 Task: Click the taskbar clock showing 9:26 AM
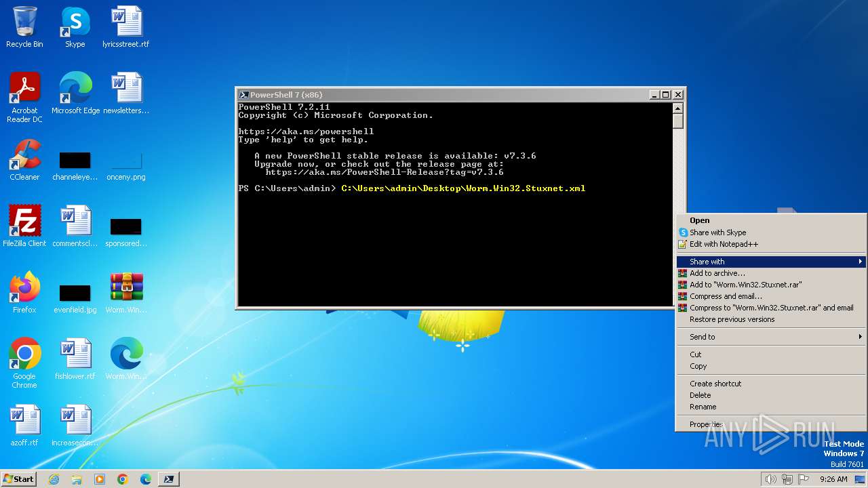(833, 479)
